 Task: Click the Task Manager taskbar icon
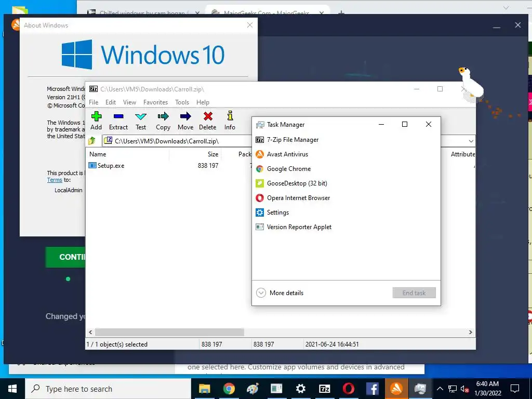point(420,389)
